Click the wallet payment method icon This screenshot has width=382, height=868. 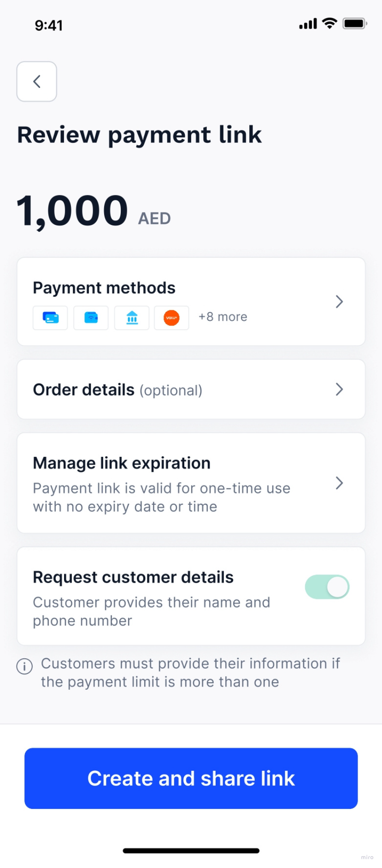pyautogui.click(x=91, y=318)
